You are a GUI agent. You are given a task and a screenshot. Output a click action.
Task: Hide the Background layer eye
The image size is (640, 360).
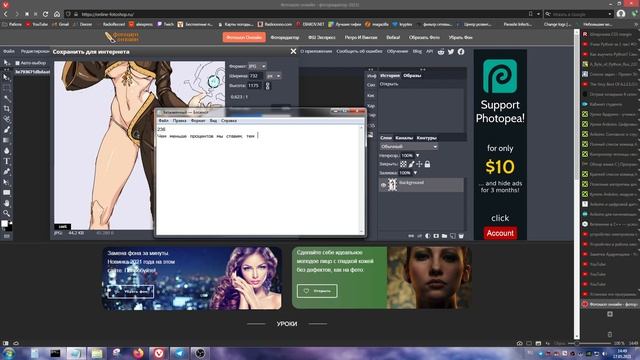click(383, 185)
